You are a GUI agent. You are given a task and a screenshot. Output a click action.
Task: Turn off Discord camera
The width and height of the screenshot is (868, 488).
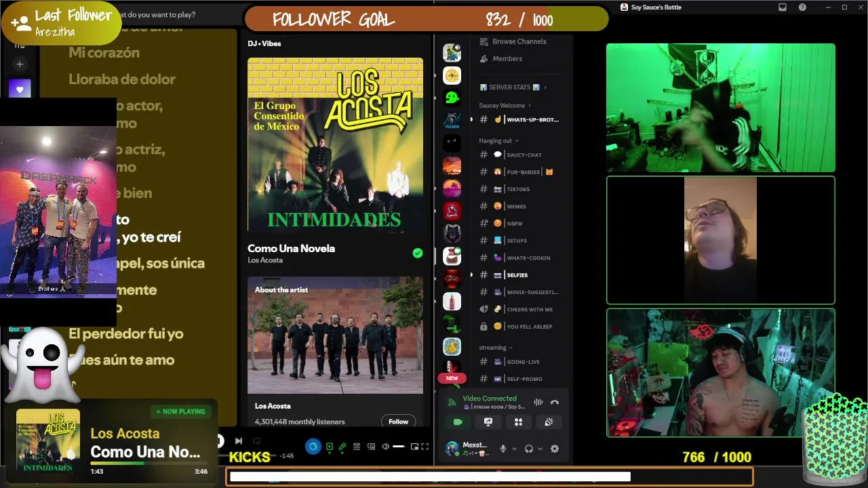coord(458,422)
